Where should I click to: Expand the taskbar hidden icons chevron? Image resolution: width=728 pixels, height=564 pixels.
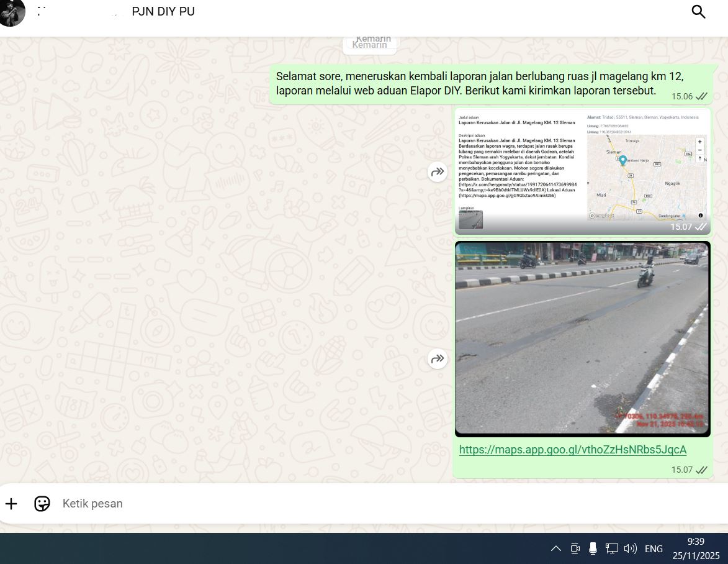(x=556, y=548)
